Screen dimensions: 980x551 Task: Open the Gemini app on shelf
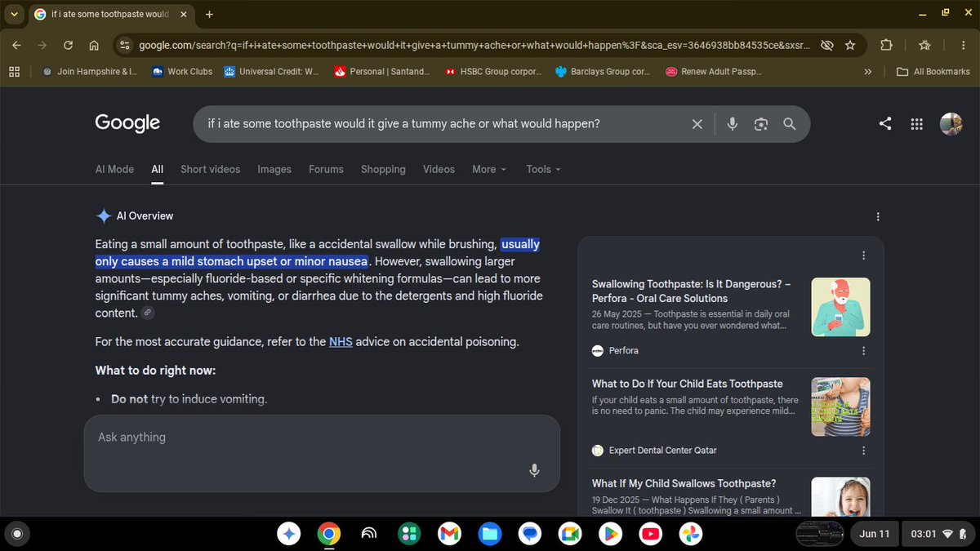pos(288,534)
